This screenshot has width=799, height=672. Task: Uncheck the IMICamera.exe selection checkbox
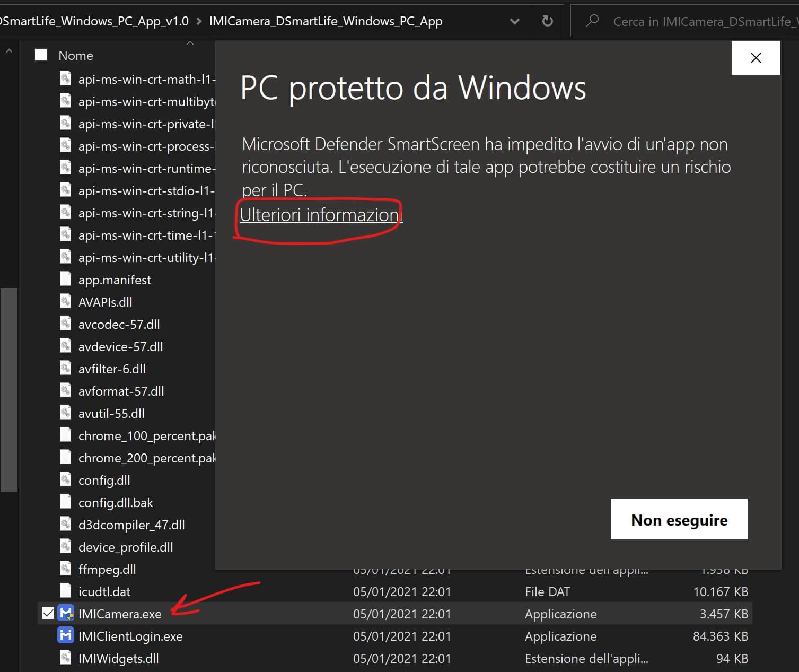(48, 614)
